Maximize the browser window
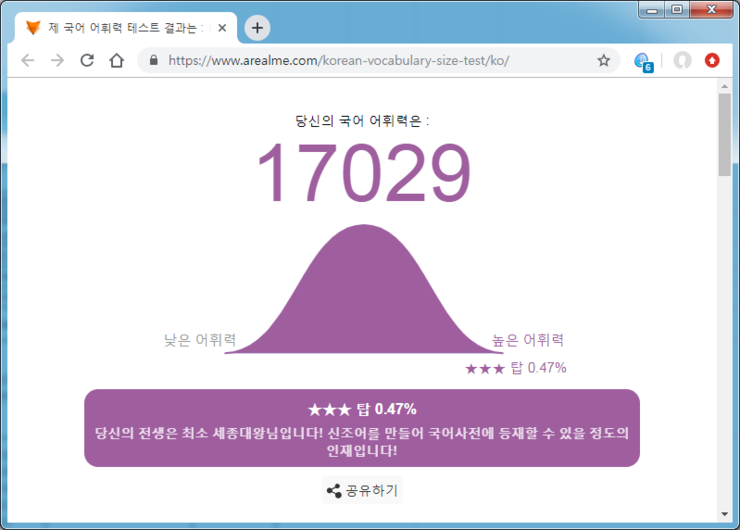The width and height of the screenshot is (740, 530). [677, 10]
